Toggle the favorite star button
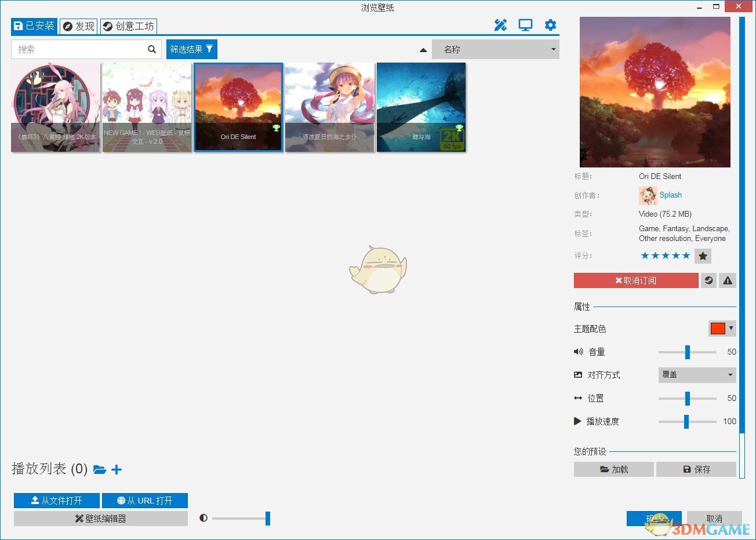 tap(703, 256)
